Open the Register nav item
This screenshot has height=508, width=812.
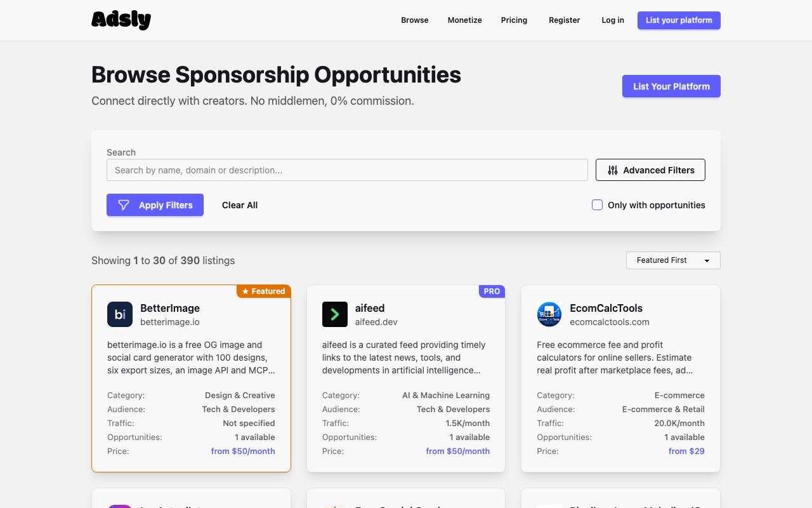point(565,20)
